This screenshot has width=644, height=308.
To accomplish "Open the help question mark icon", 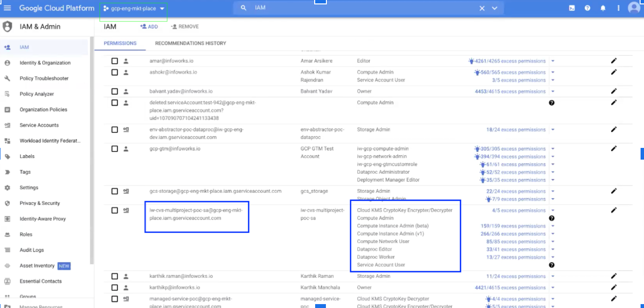I will pos(587,8).
